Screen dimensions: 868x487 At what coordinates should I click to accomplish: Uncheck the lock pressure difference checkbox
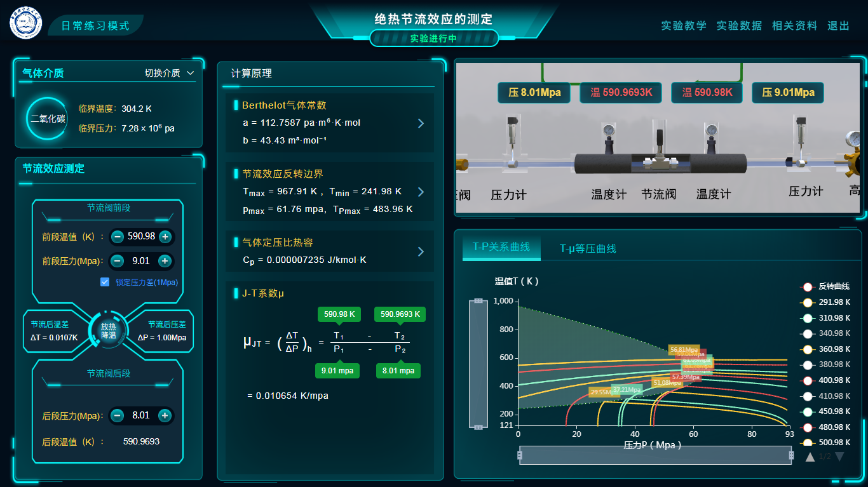[105, 282]
